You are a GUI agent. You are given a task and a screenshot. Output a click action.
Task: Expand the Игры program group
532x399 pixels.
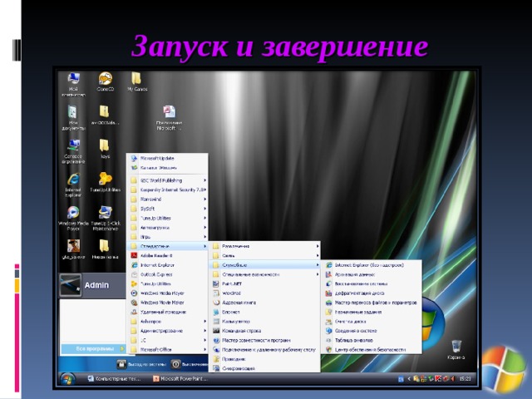169,237
